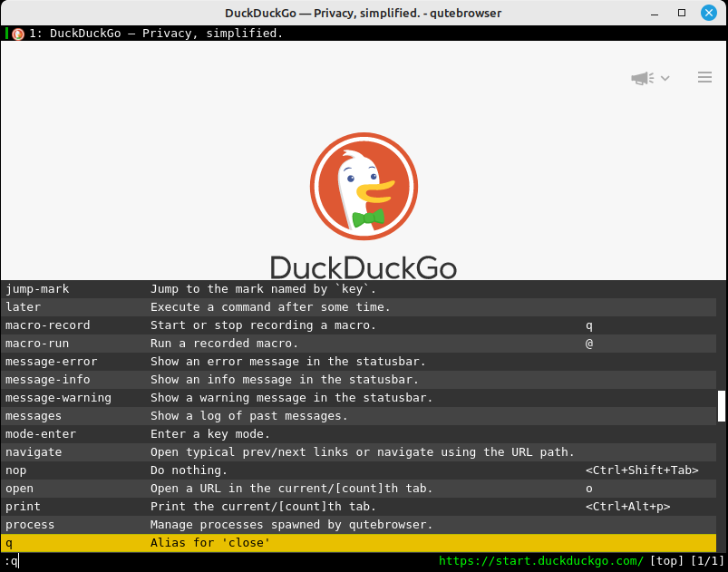
Task: Select highlighted q alias for close row
Action: pyautogui.click(x=358, y=543)
